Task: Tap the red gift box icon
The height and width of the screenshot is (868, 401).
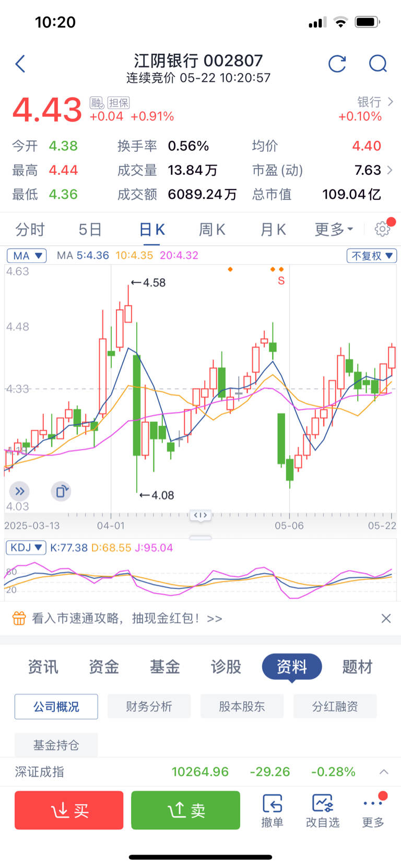Action: 19,619
